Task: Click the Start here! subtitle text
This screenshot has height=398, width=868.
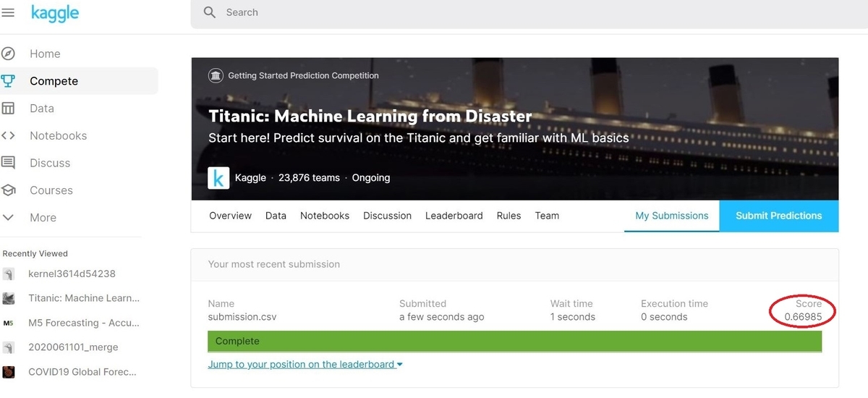Action: click(x=419, y=137)
